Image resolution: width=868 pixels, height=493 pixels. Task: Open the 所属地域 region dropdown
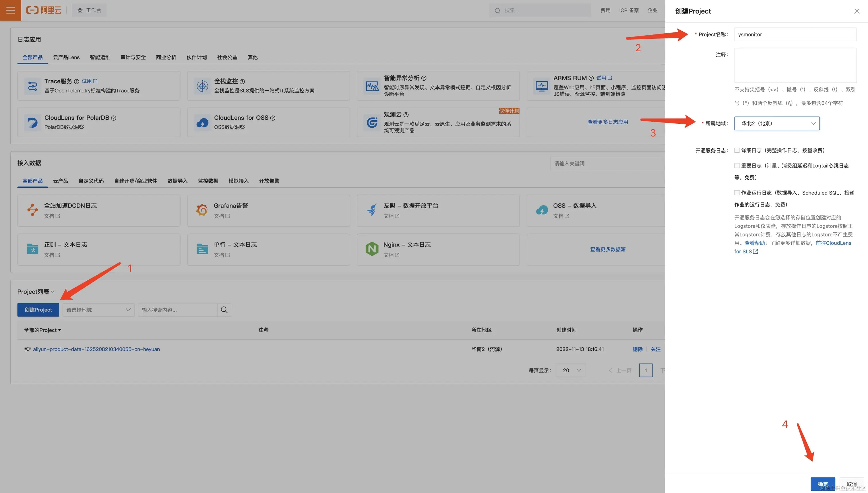tap(776, 123)
